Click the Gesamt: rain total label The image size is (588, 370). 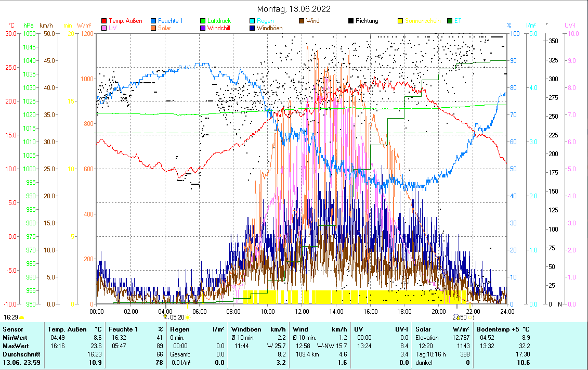click(180, 354)
